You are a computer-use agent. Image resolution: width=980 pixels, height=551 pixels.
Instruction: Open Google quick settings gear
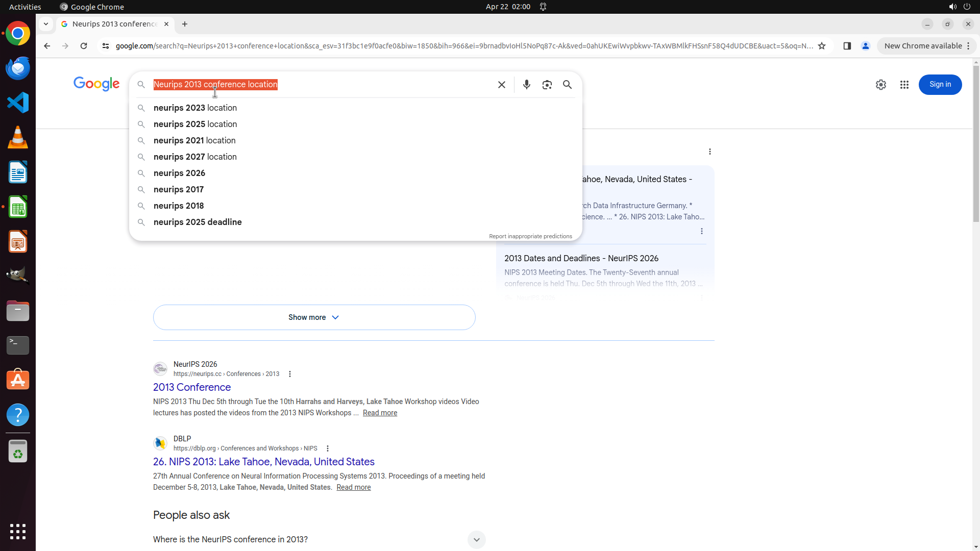click(880, 85)
